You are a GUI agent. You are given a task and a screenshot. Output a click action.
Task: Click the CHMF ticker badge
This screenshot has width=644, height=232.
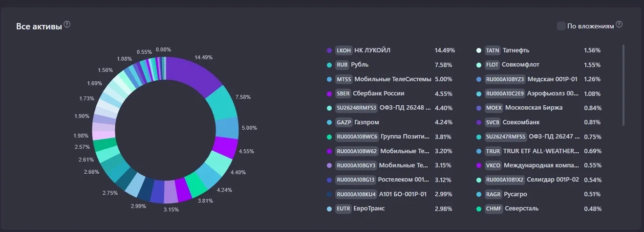tap(493, 209)
